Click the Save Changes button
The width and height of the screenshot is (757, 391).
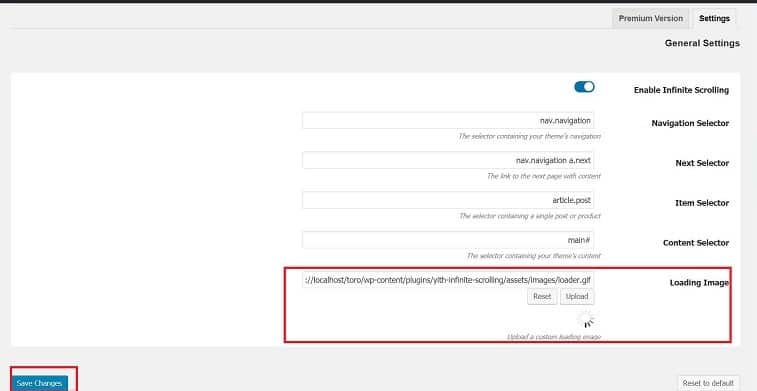point(39,383)
